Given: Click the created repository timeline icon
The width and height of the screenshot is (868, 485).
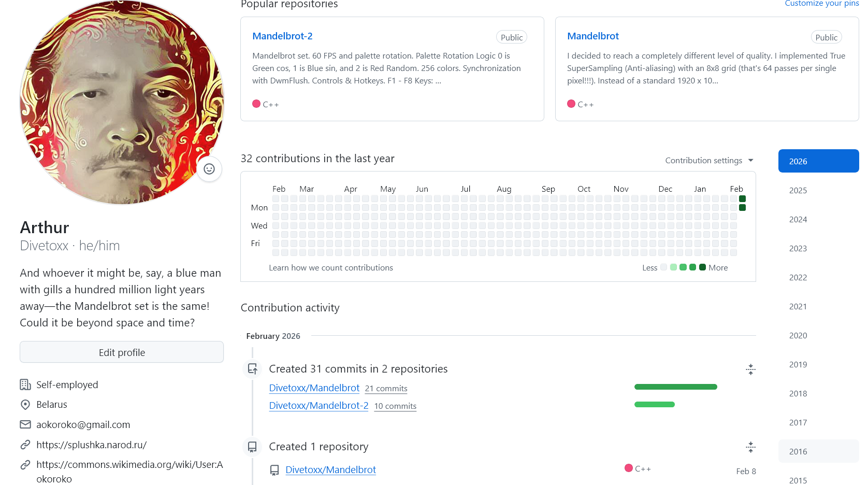Looking at the screenshot, I should coord(252,447).
